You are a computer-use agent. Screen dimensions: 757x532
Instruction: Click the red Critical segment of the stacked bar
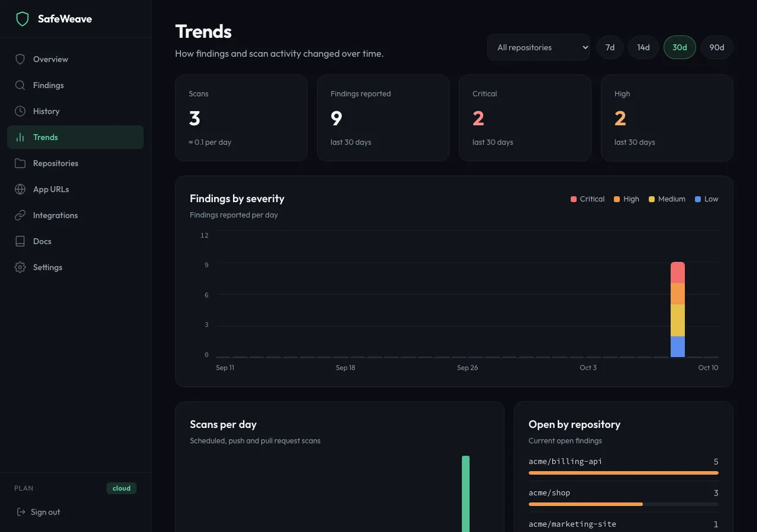click(x=678, y=273)
